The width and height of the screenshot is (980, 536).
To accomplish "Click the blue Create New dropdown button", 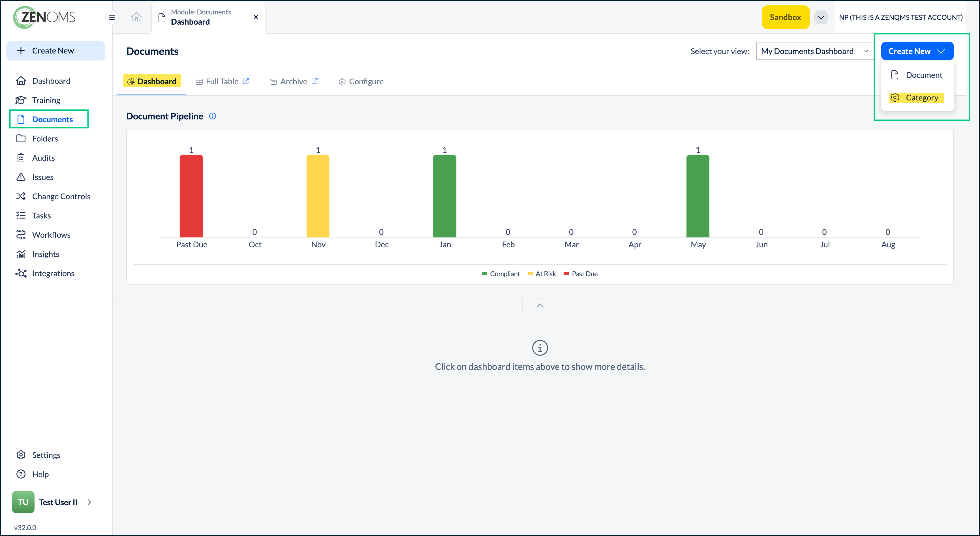I will [917, 51].
